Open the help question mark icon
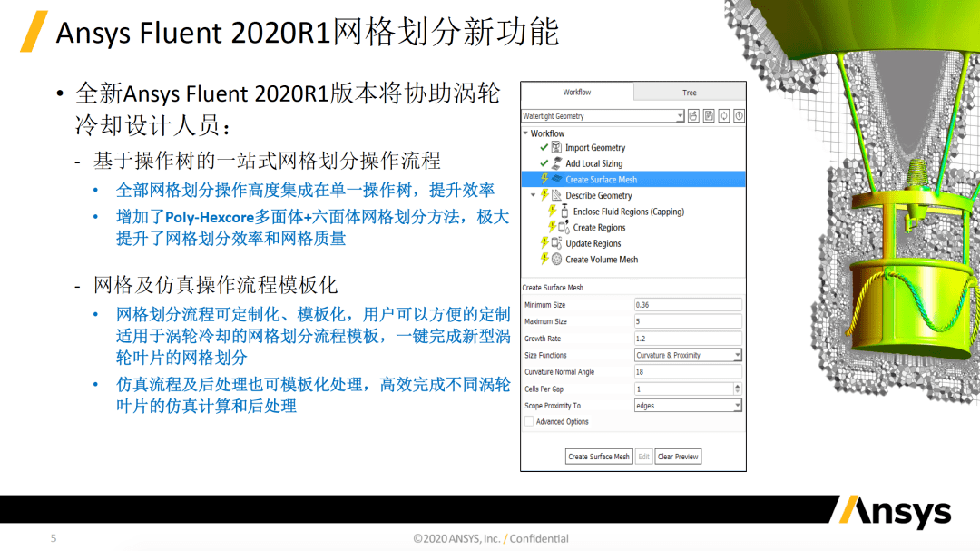 point(739,116)
